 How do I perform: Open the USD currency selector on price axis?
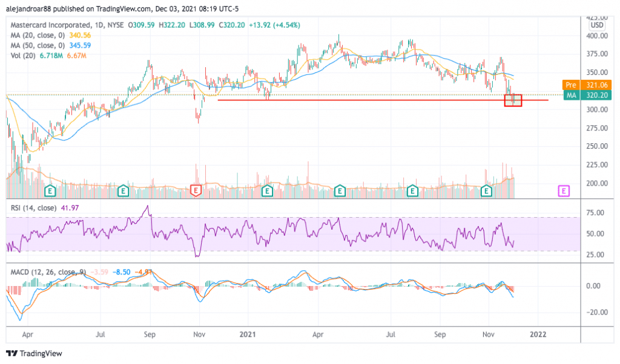(x=596, y=25)
